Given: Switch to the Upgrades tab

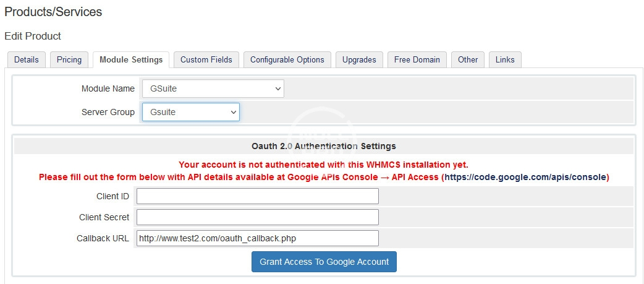Looking at the screenshot, I should click(359, 59).
